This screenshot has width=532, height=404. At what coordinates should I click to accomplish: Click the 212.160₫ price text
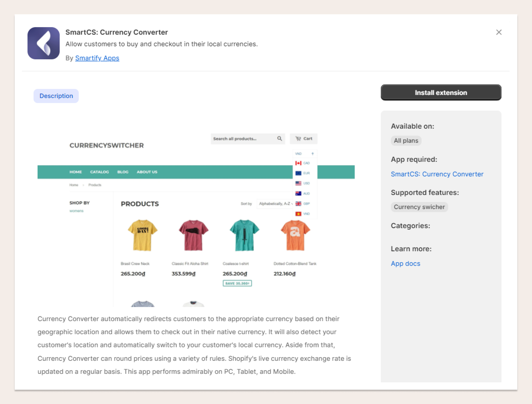[285, 274]
